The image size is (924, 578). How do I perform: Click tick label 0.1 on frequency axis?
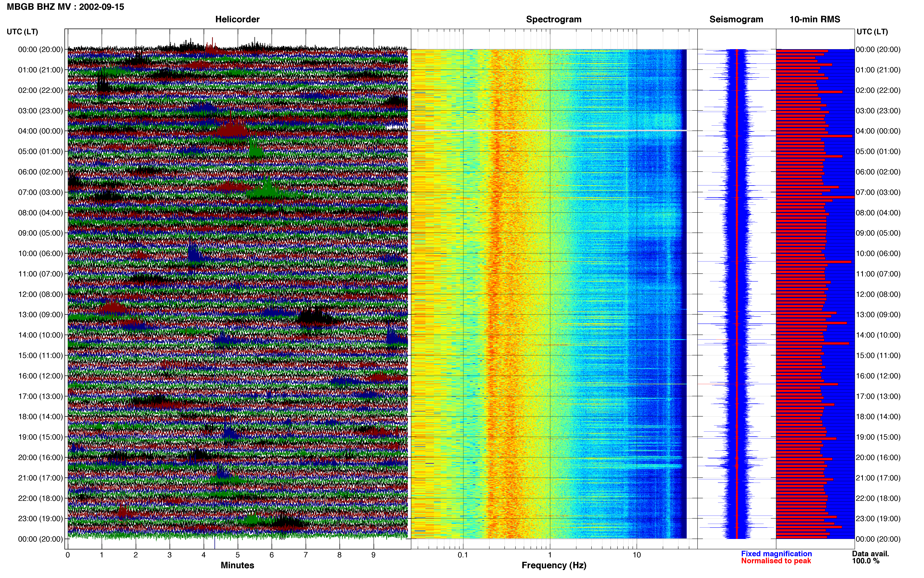coord(463,555)
